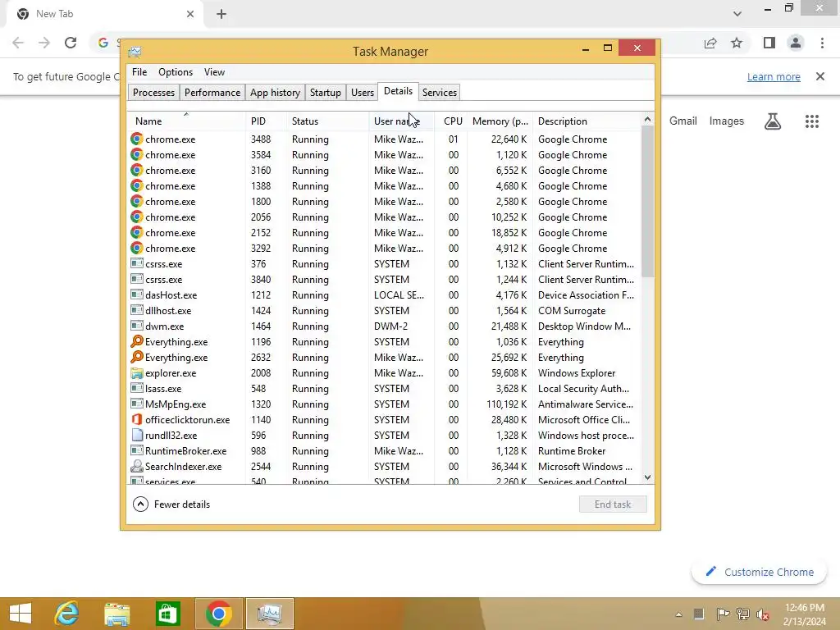Select Everything.exe icon with PID 2632
The image size is (840, 630).
(137, 358)
